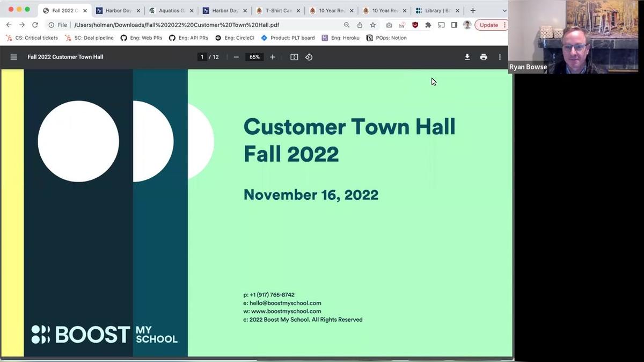Download the PDF via the download icon
This screenshot has width=644, height=362.
(x=467, y=57)
